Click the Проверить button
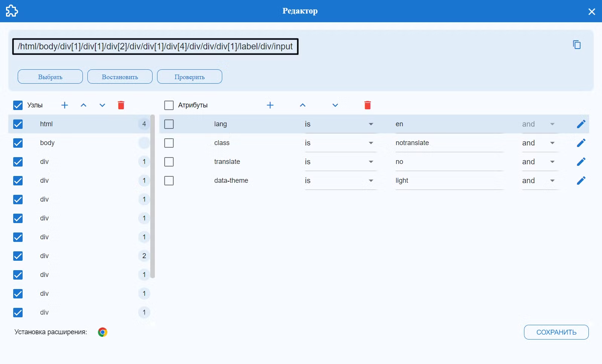The image size is (602, 364). [189, 76]
